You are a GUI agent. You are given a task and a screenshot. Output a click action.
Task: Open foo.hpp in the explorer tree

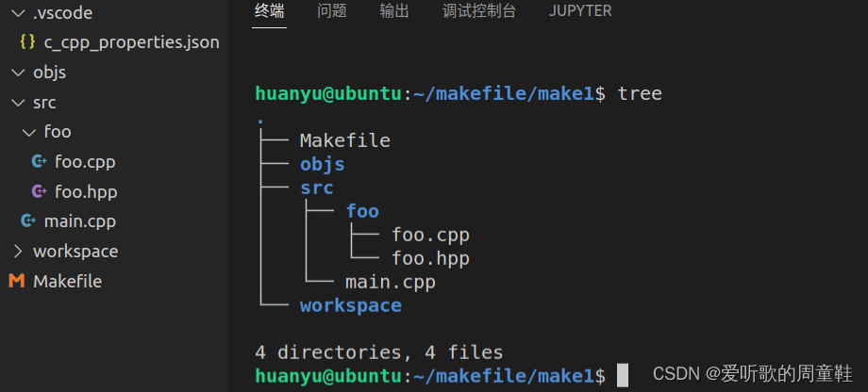tap(86, 192)
